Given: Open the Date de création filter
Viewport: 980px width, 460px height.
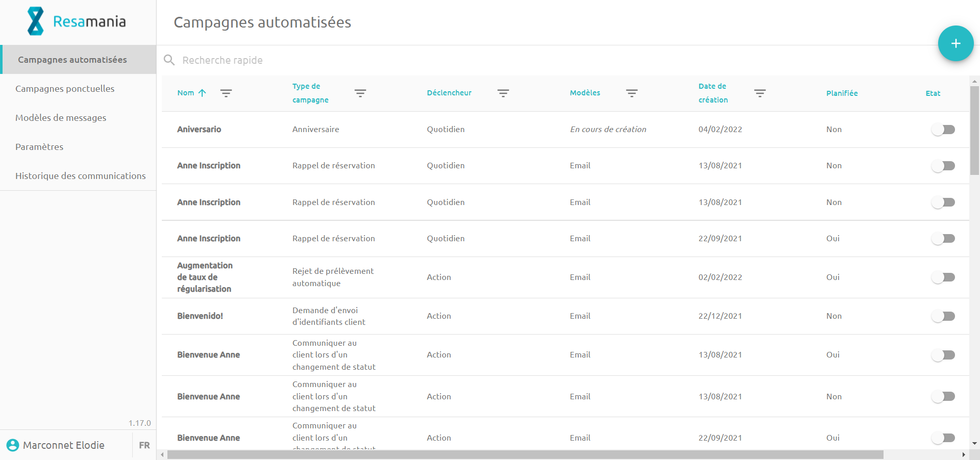Looking at the screenshot, I should pos(760,93).
